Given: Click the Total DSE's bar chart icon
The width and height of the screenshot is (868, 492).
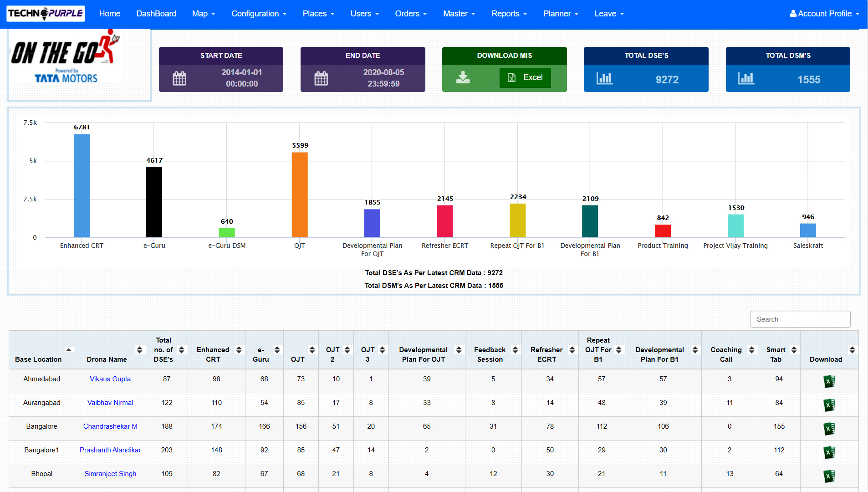Looking at the screenshot, I should [604, 78].
